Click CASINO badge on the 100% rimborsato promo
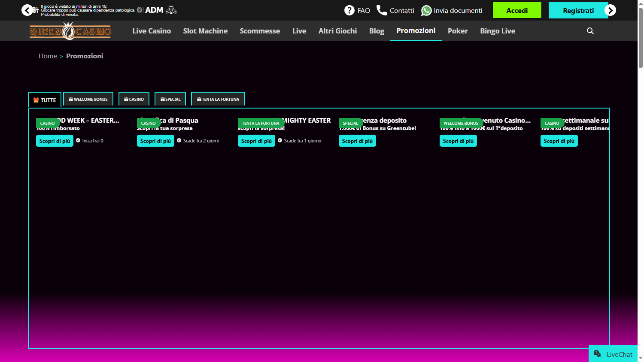The image size is (644, 362). (x=48, y=123)
